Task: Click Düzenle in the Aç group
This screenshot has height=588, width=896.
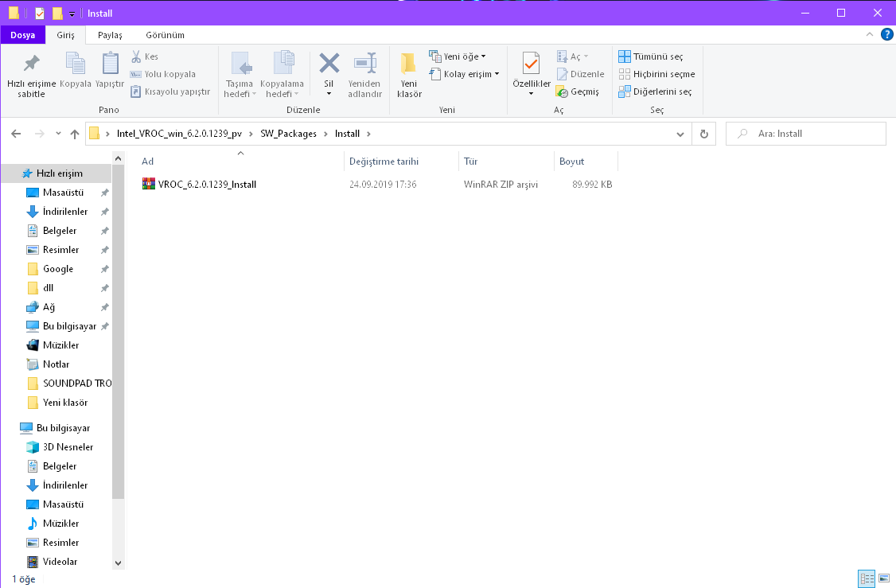Action: pos(581,74)
